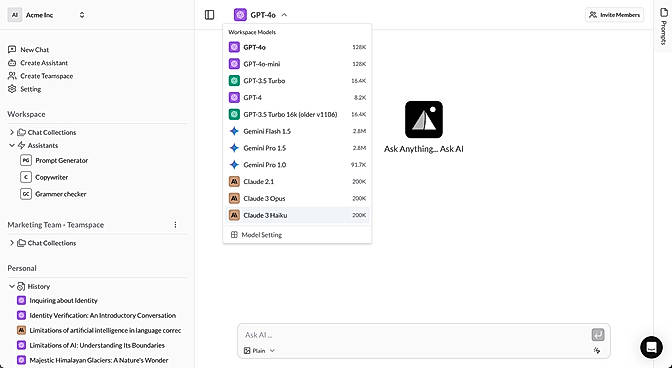Viewport: 672px width, 368px height.
Task: Click the 128K value beside GPT-4o
Action: point(359,47)
